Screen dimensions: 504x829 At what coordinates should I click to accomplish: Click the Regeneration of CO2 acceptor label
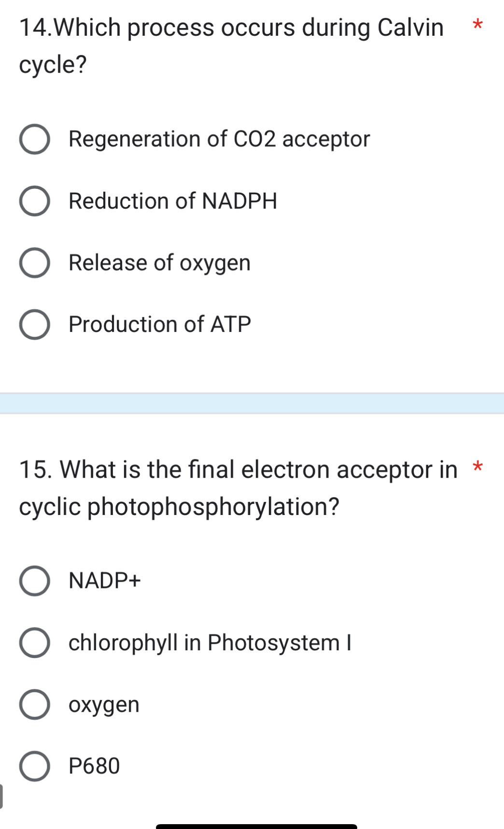(x=218, y=139)
